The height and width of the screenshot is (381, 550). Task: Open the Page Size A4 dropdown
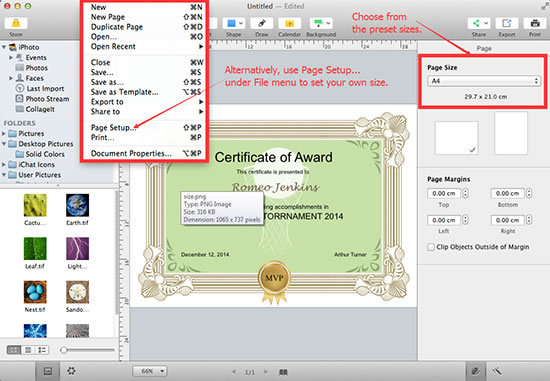[484, 81]
